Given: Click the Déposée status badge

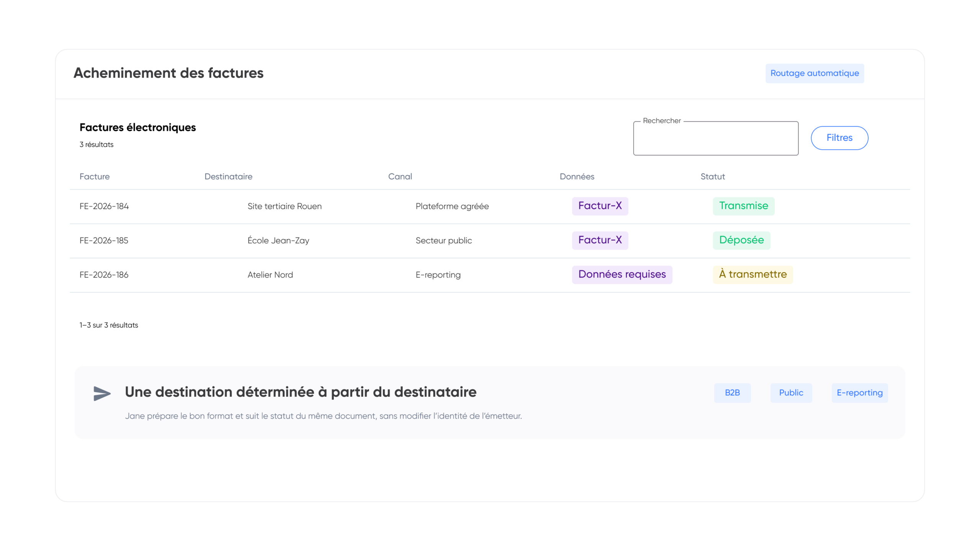Looking at the screenshot, I should (x=741, y=240).
